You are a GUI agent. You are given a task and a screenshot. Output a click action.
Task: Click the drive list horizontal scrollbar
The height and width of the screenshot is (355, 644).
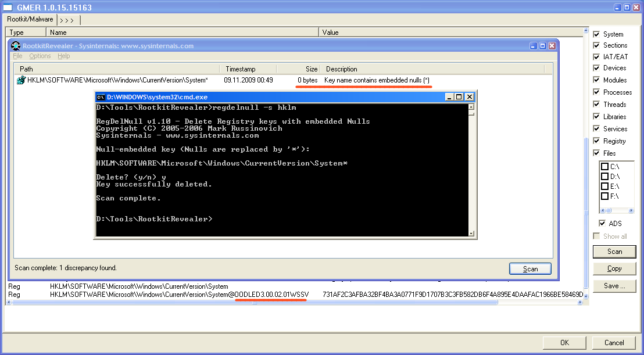(x=617, y=210)
